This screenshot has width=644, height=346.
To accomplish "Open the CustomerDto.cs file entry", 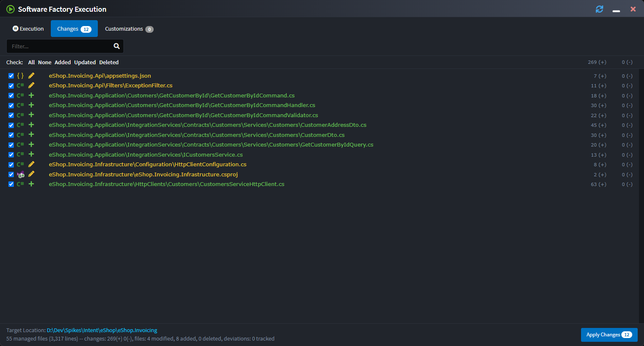I will click(196, 135).
